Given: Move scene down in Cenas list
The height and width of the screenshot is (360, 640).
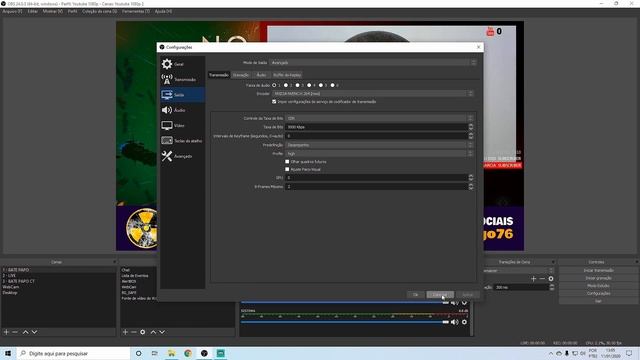Looking at the screenshot, I should 34,332.
